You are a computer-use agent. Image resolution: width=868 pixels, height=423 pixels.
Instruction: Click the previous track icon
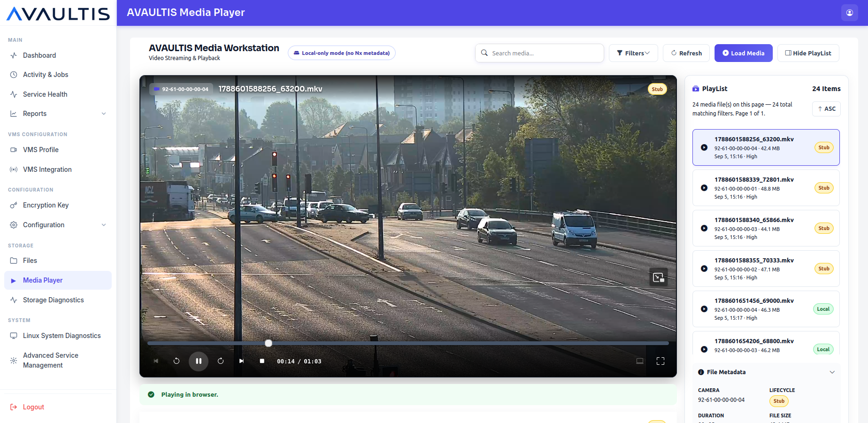coord(156,361)
